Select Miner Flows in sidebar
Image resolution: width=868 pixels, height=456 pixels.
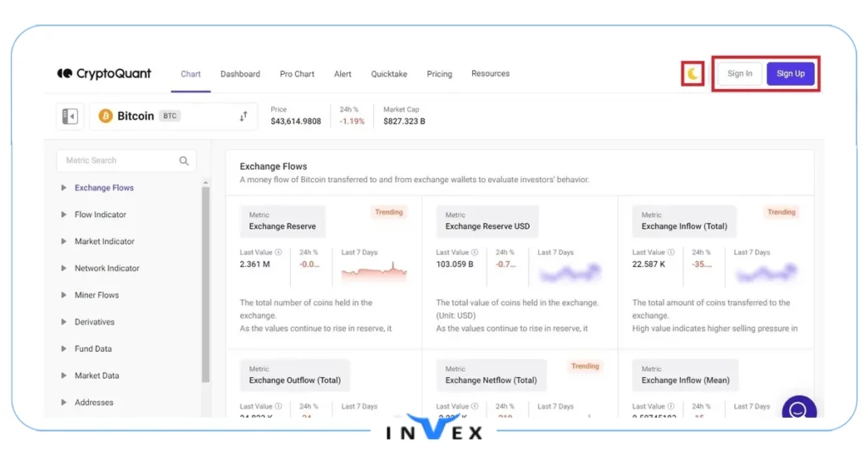tap(97, 295)
